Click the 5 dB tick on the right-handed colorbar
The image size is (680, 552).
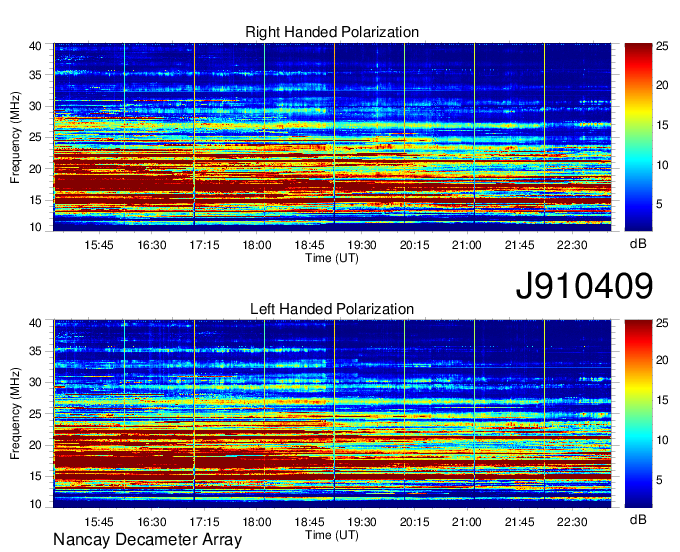click(660, 204)
